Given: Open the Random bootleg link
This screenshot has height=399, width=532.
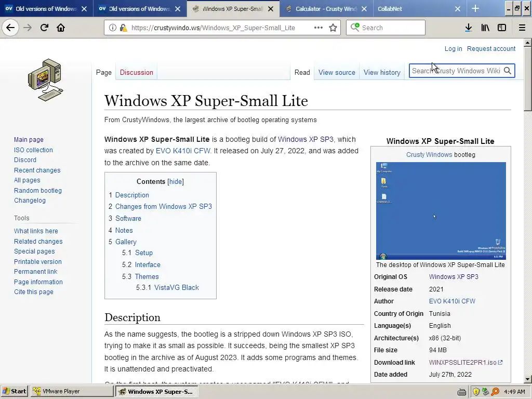Looking at the screenshot, I should (37, 190).
